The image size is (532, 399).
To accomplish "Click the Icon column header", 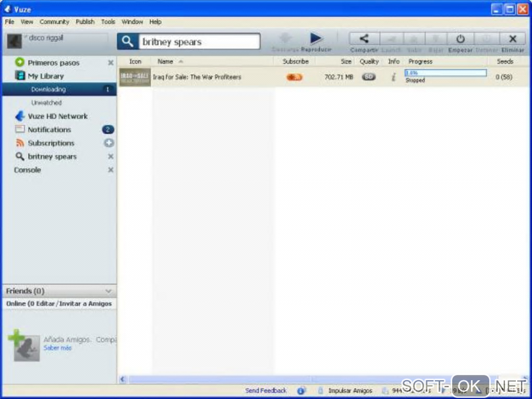I will coord(135,62).
